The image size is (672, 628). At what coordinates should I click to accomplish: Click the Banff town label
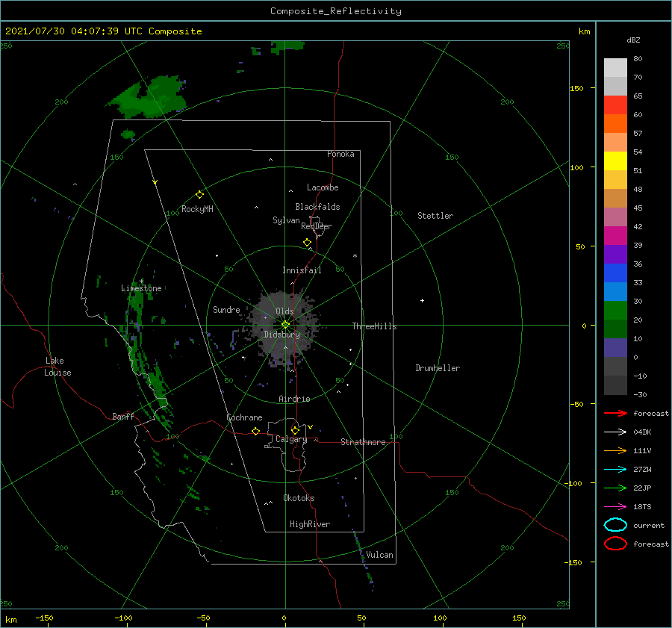123,416
